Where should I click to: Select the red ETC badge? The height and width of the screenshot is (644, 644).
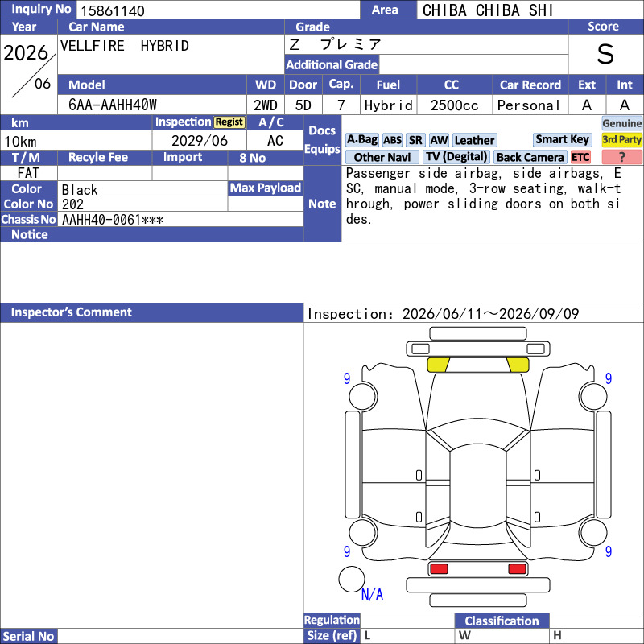tap(580, 157)
